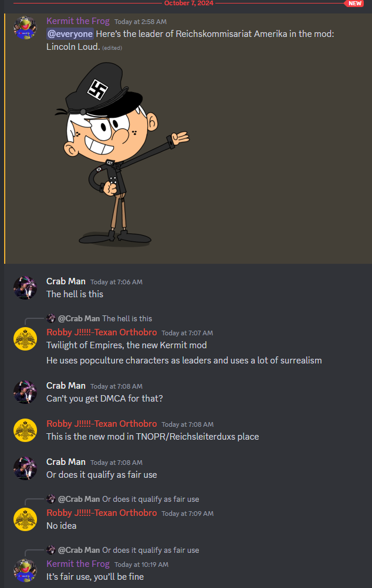Click Robby J!!!!!-Texan Orthobro name at 7:09 AM
The height and width of the screenshot is (588, 372).
click(102, 512)
